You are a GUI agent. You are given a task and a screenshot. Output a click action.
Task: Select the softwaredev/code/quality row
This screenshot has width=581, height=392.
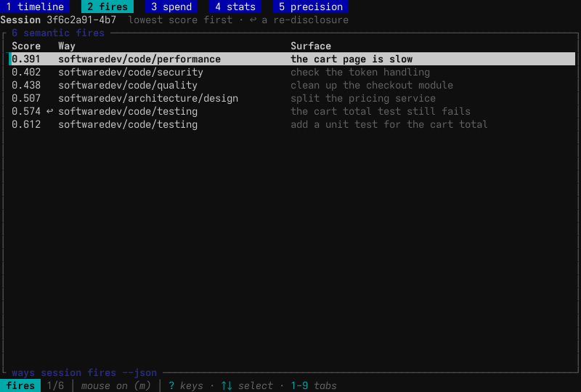click(292, 85)
